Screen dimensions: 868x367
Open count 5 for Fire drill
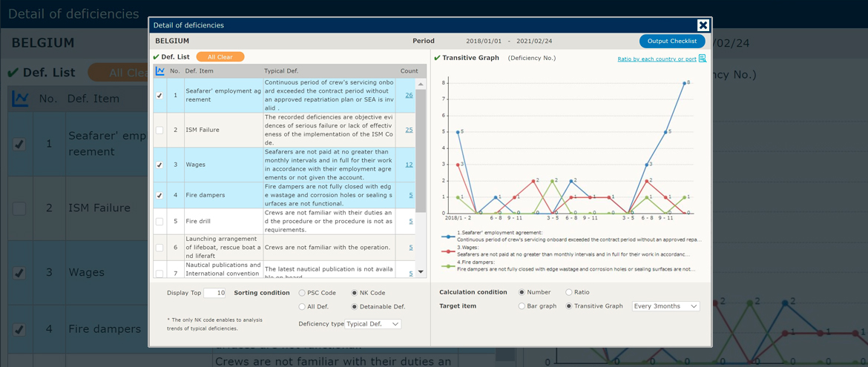[411, 222]
